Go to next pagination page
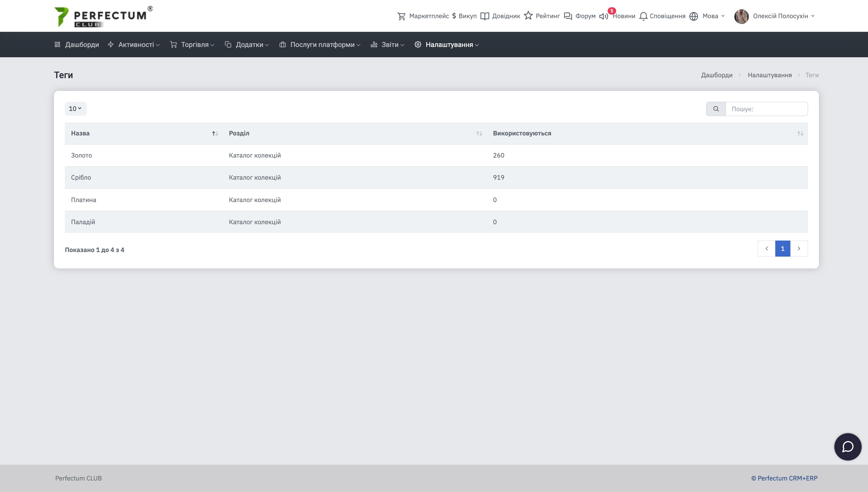The height and width of the screenshot is (492, 868). click(x=799, y=249)
